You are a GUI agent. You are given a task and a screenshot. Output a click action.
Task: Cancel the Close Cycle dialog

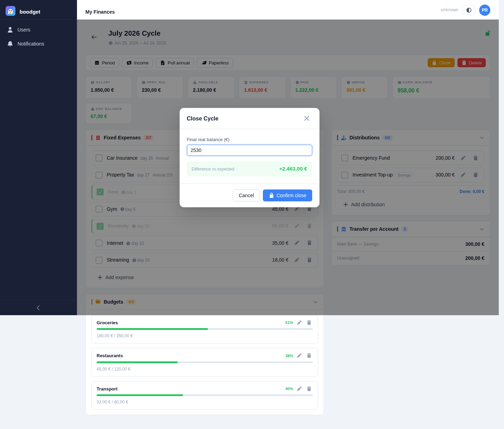point(246,195)
